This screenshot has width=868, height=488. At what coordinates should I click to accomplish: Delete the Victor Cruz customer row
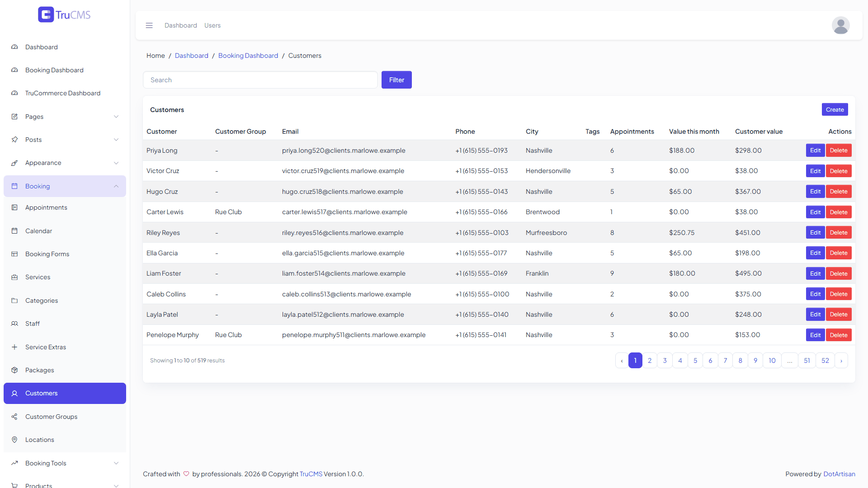point(839,171)
